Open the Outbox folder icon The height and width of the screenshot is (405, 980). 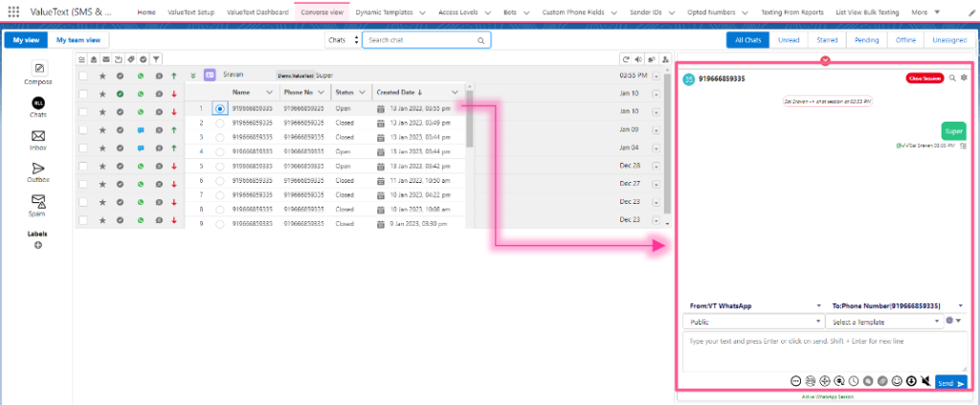[39, 169]
